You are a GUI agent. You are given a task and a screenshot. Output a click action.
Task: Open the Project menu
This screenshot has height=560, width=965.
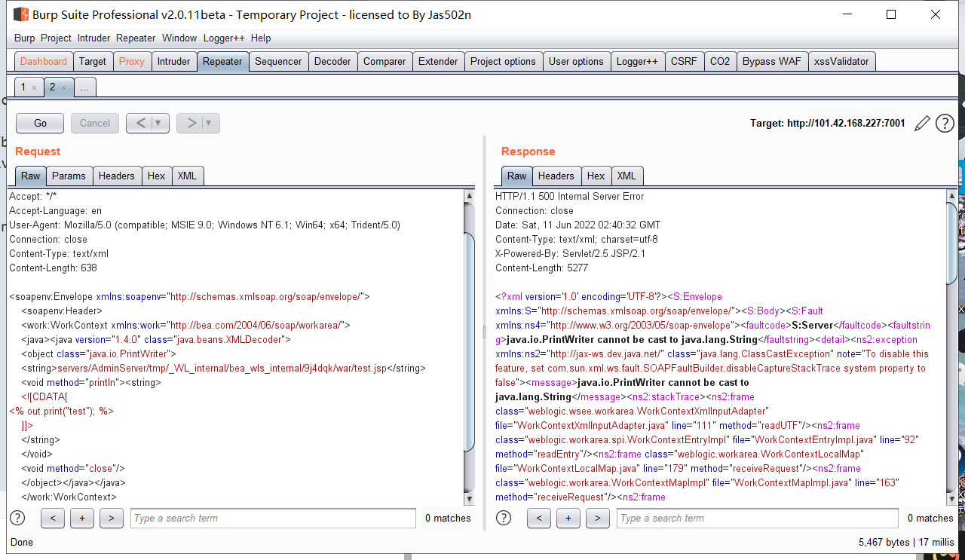[x=56, y=38]
